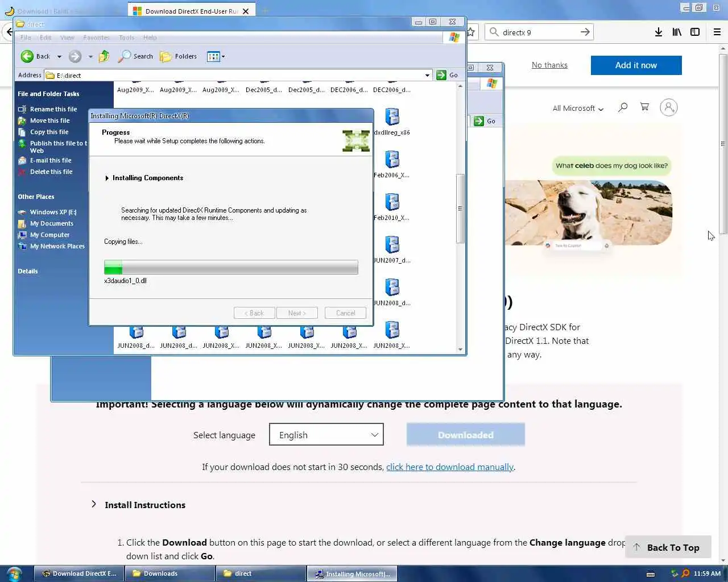This screenshot has width=728, height=582.
Task: Expand the All Microsoft dropdown
Action: click(578, 108)
